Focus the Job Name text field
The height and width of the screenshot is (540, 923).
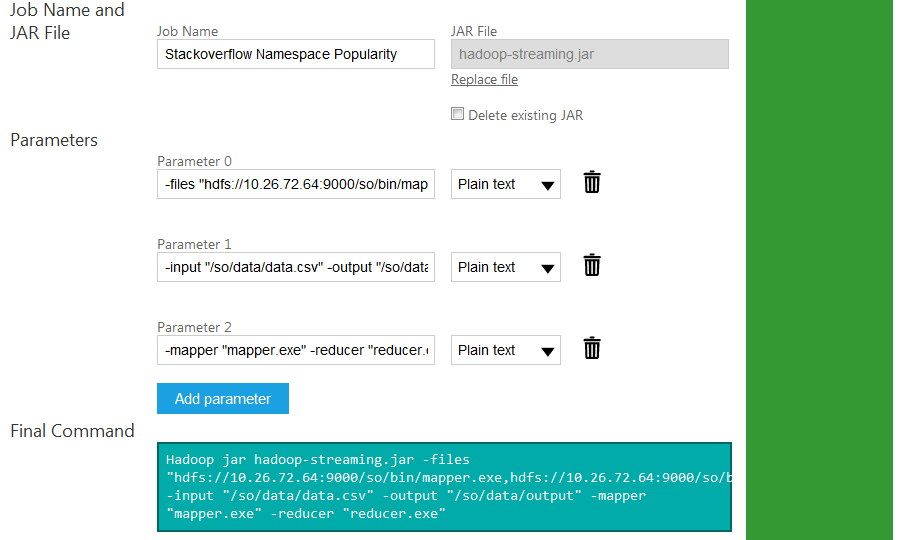(x=295, y=54)
